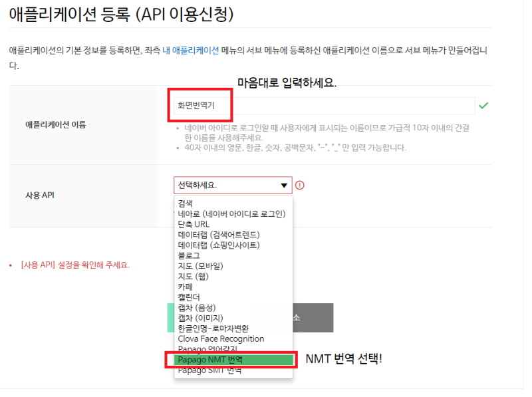Open the 내 애플리케이션 link
This screenshot has height=397, width=532.
191,51
